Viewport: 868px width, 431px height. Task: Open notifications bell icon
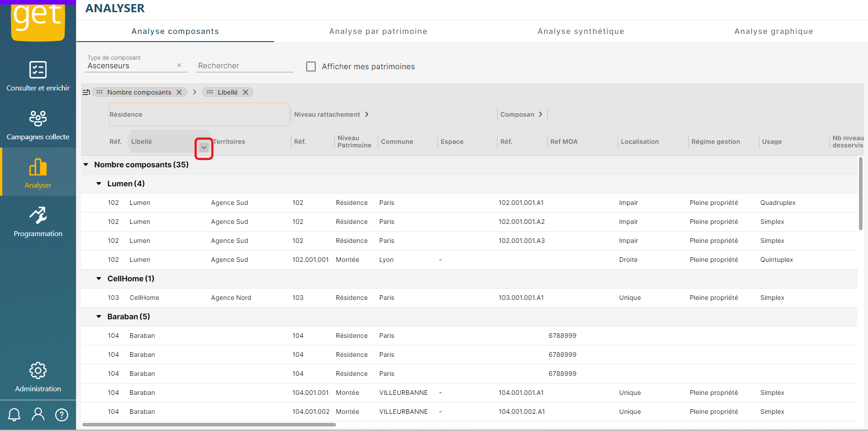click(14, 414)
